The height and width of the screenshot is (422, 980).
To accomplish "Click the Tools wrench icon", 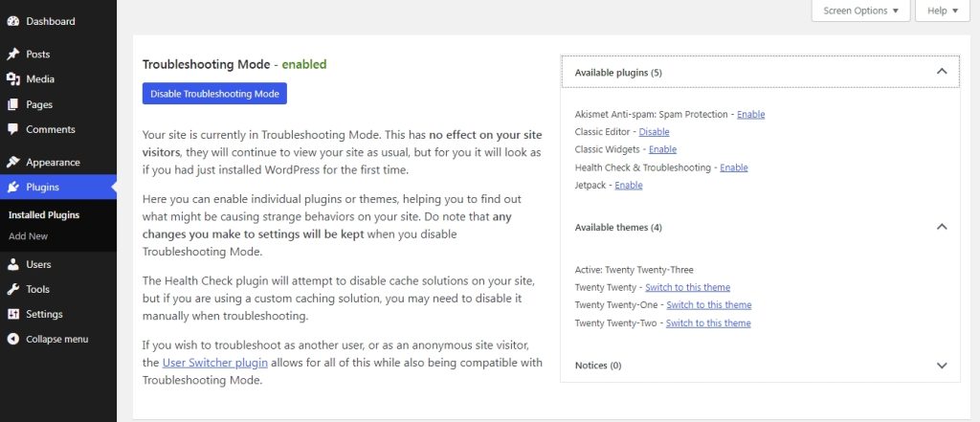I will 13,289.
